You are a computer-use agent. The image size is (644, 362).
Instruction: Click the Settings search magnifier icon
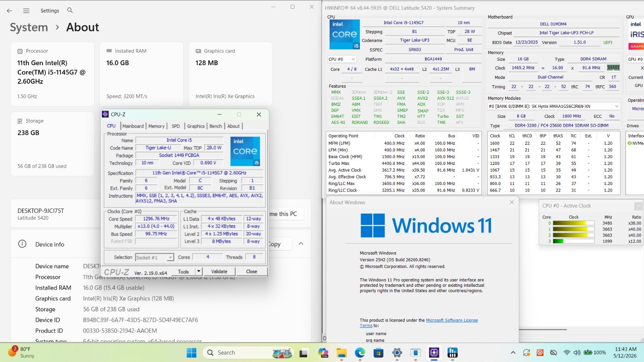click(x=70, y=10)
